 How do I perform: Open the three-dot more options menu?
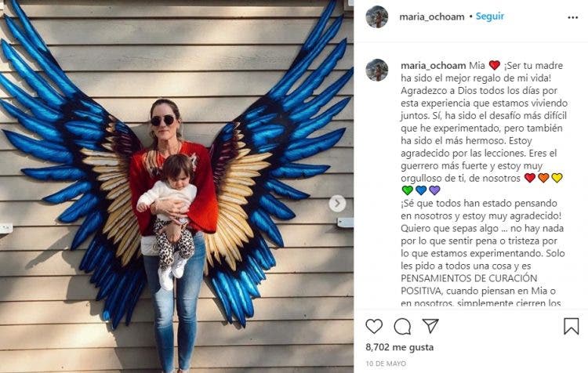click(x=572, y=17)
